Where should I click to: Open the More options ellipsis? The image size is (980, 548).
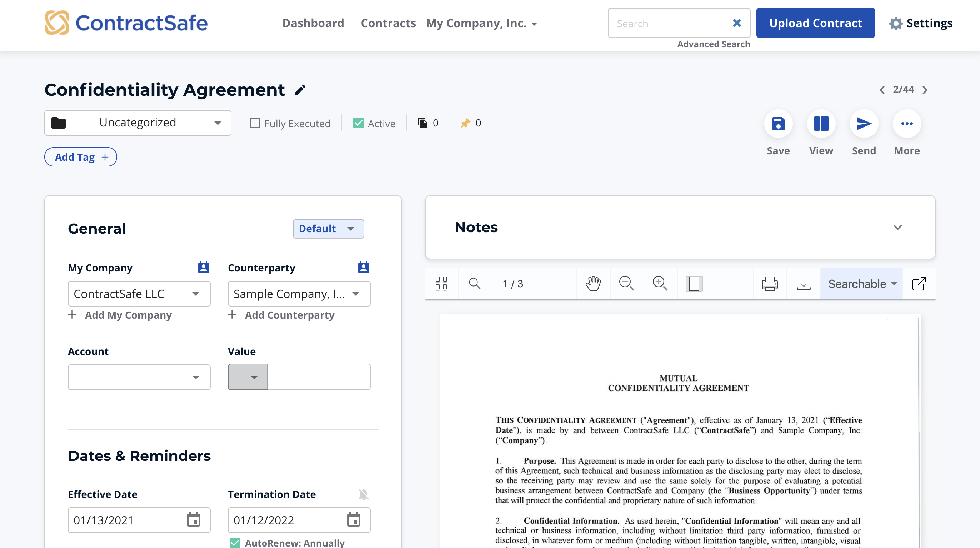click(x=906, y=124)
